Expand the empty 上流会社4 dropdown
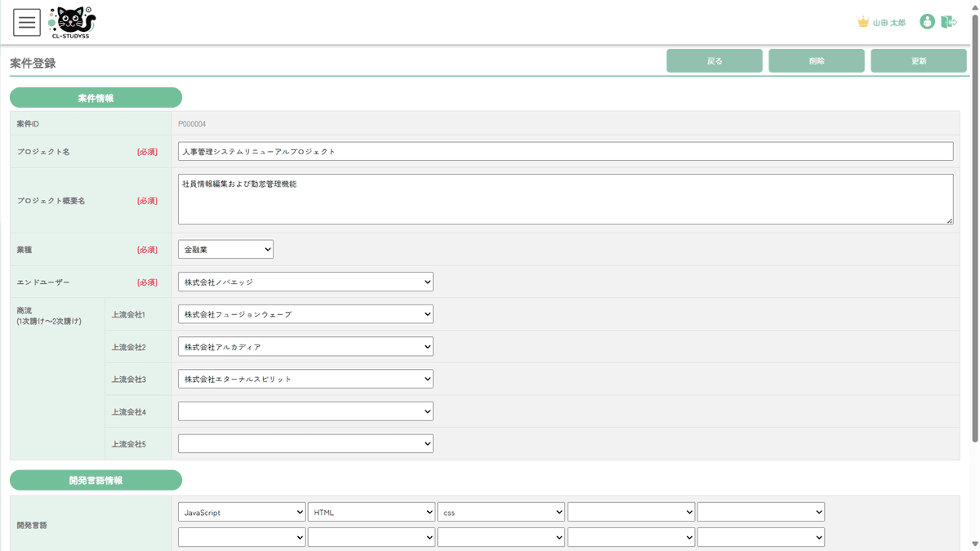The width and height of the screenshot is (980, 551). click(x=305, y=411)
